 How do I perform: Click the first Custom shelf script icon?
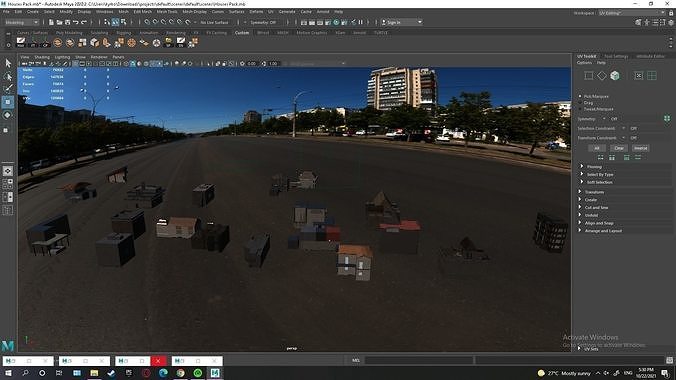(21, 42)
